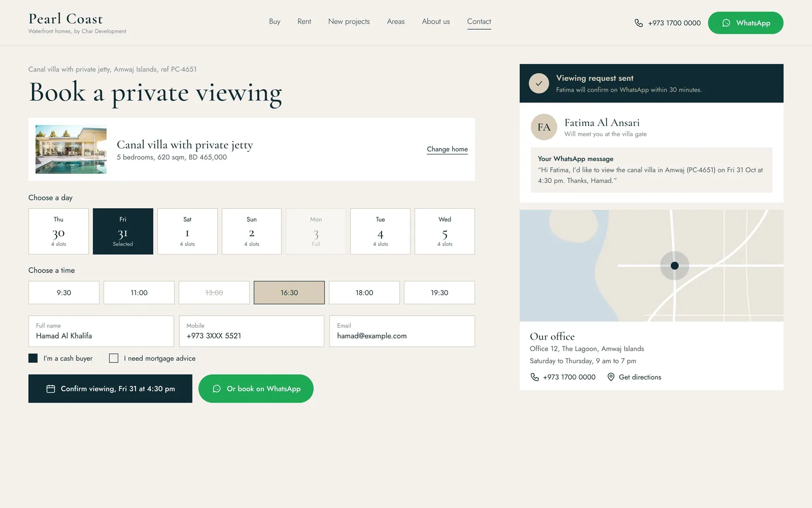Open the Rent navigation item
The height and width of the screenshot is (508, 812).
304,21
